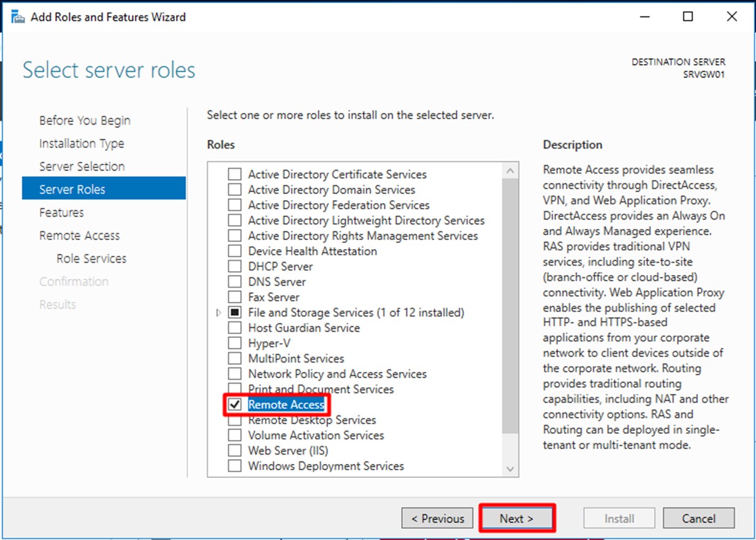Check the Windows Deployment Services role
The width and height of the screenshot is (756, 540).
pyautogui.click(x=234, y=466)
